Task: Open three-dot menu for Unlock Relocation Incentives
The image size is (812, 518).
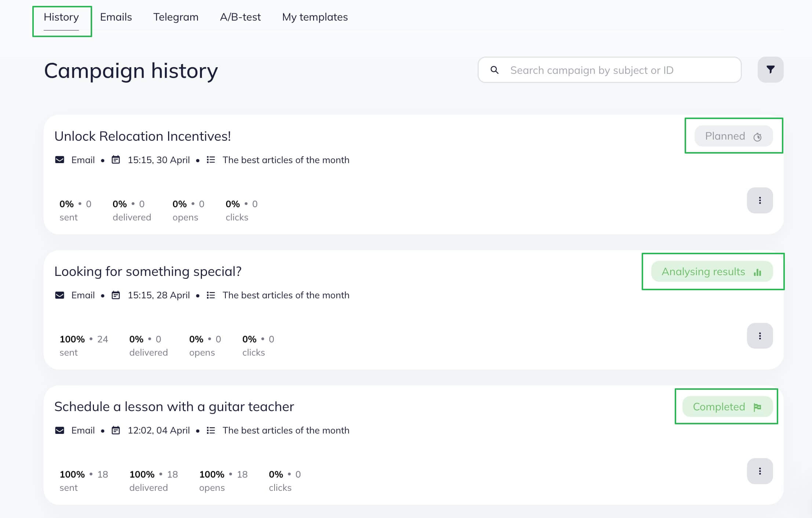Action: (x=760, y=200)
